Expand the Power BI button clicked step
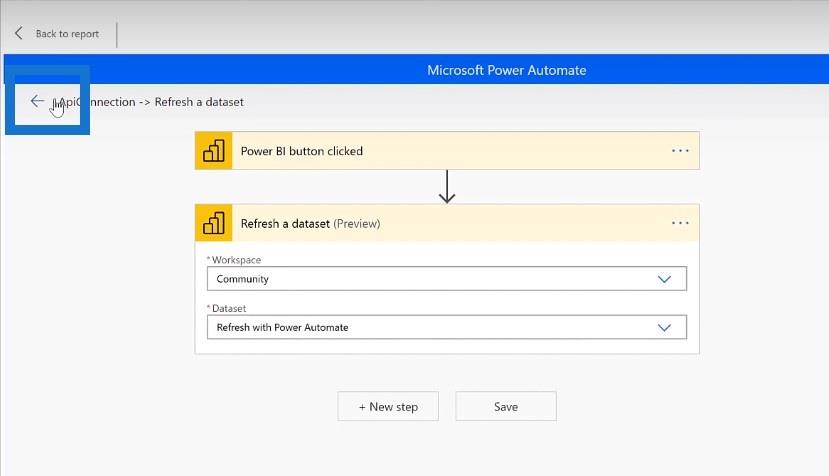The height and width of the screenshot is (476, 829). pyautogui.click(x=447, y=151)
